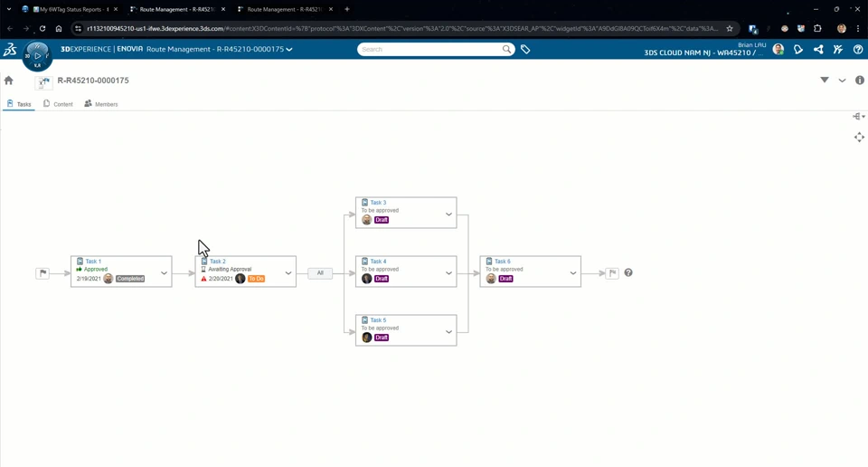868x467 pixels.
Task: Open Brian Lau profile avatar
Action: coord(778,49)
